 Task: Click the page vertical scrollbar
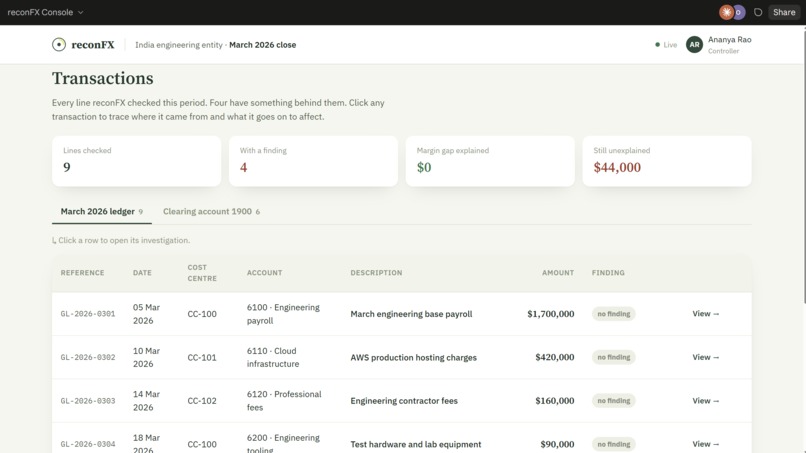[x=803, y=165]
